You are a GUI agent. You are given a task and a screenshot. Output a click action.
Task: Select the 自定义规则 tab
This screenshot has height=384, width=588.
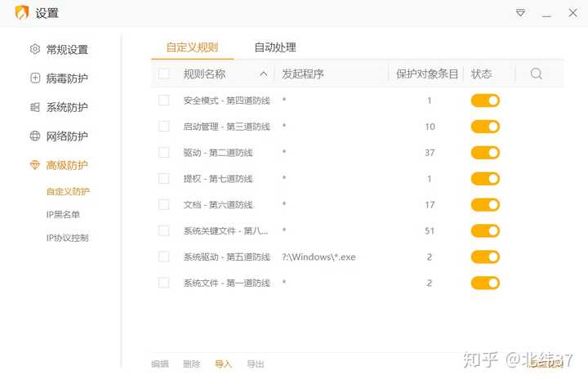pos(192,47)
